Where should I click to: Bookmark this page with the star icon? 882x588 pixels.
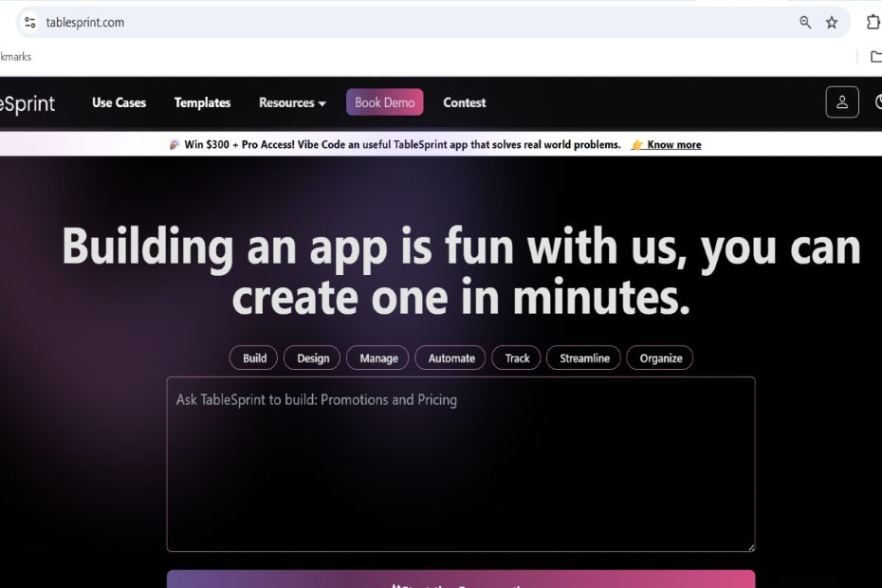pyautogui.click(x=832, y=23)
